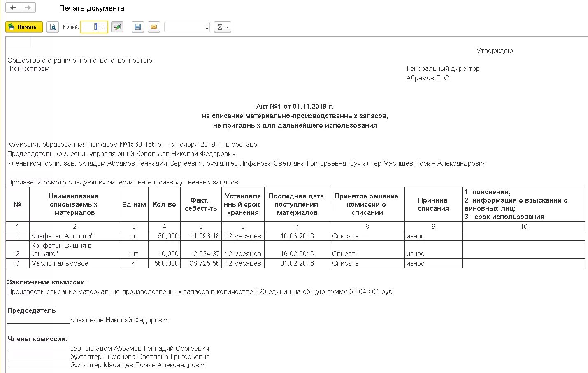Screen dimensions: 588x373
Task: Click the yellow Печать button
Action: (x=24, y=27)
